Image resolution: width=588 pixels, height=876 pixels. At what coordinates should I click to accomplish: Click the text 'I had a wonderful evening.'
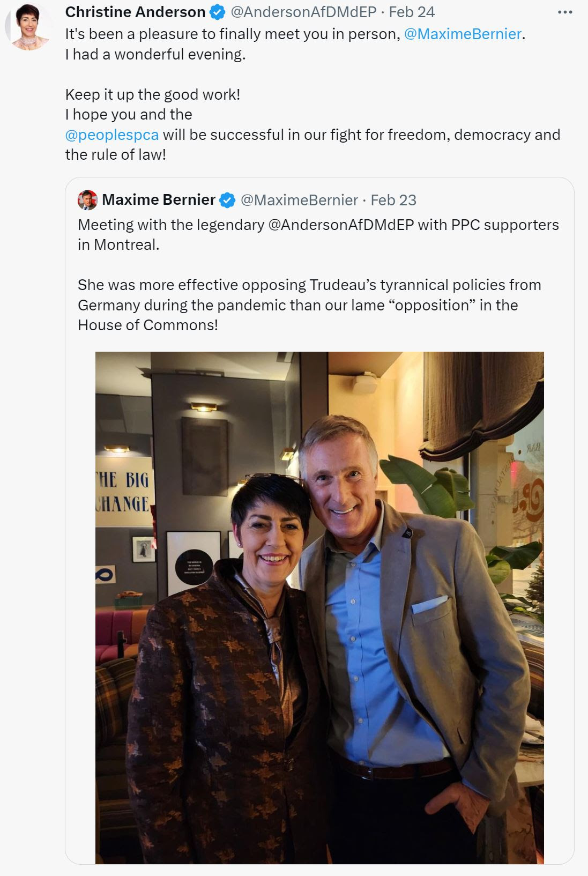point(155,54)
